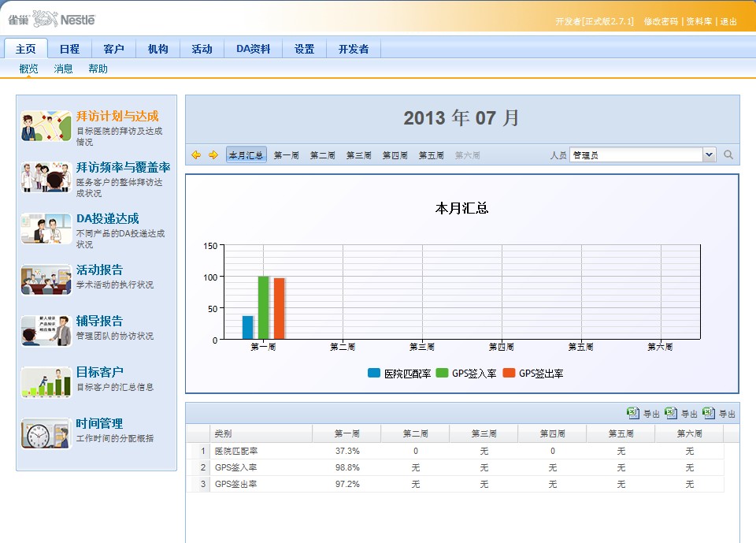Click 修改密码 link in header
Screen dimensions: 756x543
(661, 21)
